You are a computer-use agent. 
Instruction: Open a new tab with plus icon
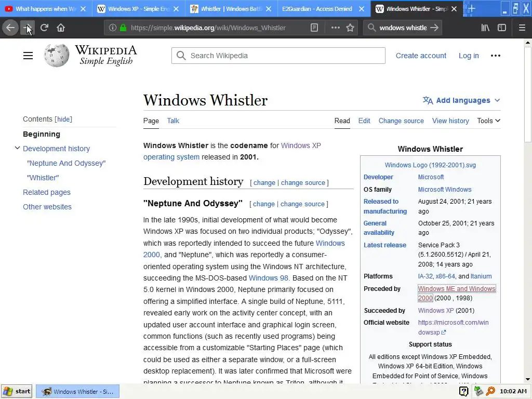(x=471, y=8)
